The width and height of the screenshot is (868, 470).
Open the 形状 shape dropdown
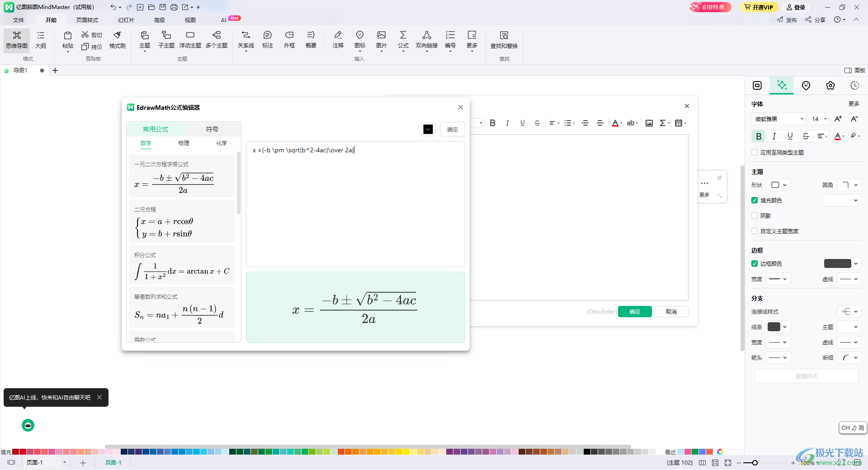coord(779,185)
